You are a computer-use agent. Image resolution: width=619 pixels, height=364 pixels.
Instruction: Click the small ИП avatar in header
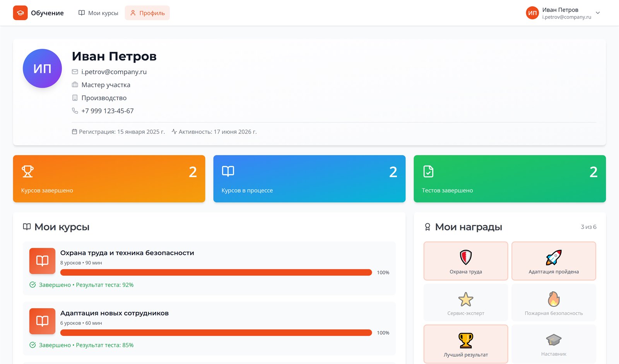532,13
